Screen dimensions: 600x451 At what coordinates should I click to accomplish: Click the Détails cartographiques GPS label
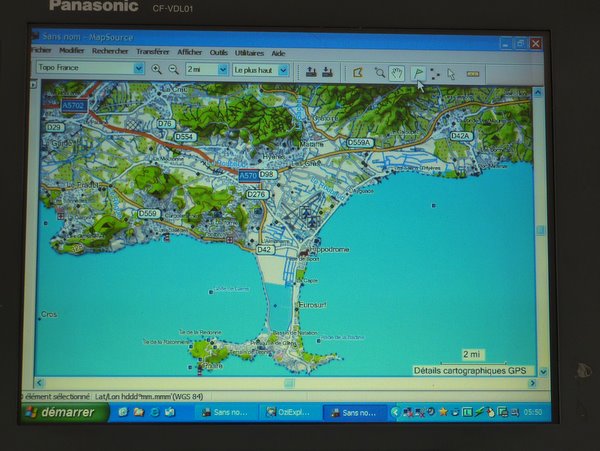point(470,371)
